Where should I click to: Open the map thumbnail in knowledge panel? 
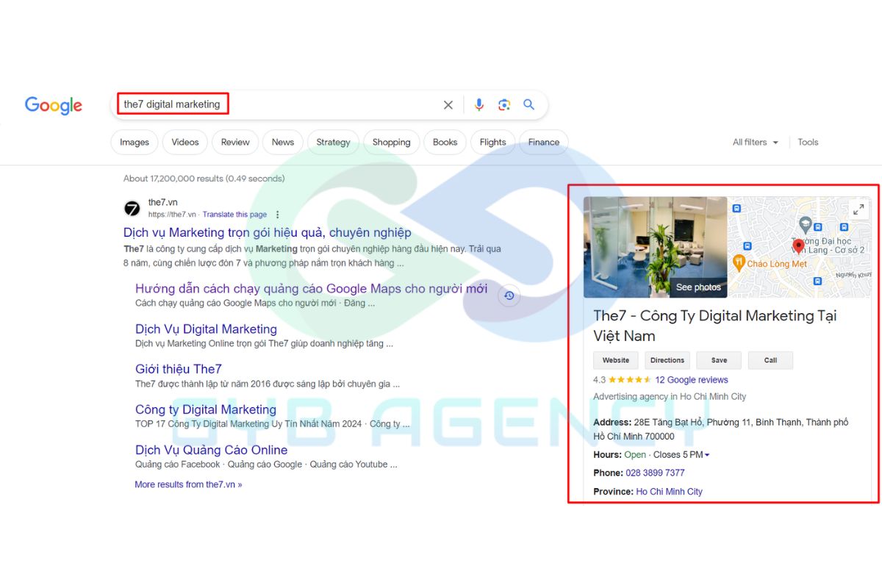[x=800, y=247]
